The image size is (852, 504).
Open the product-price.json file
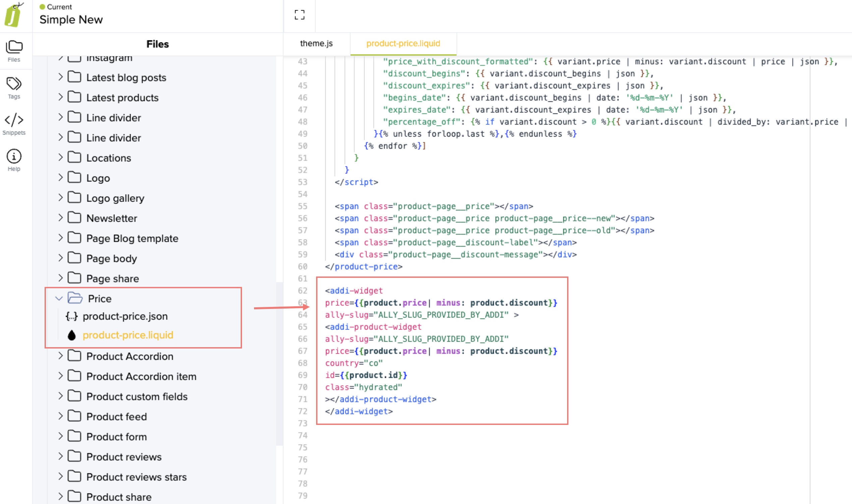(125, 316)
